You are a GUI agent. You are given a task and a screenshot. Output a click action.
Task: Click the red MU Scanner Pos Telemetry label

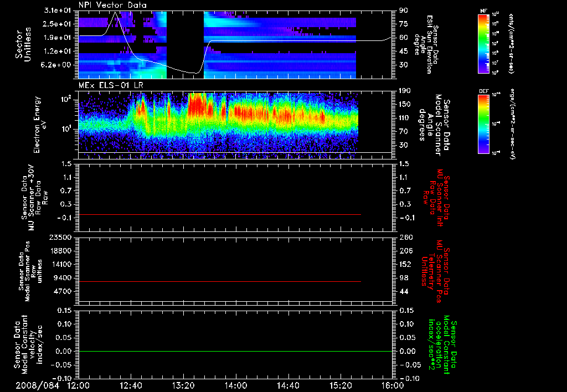click(x=436, y=271)
